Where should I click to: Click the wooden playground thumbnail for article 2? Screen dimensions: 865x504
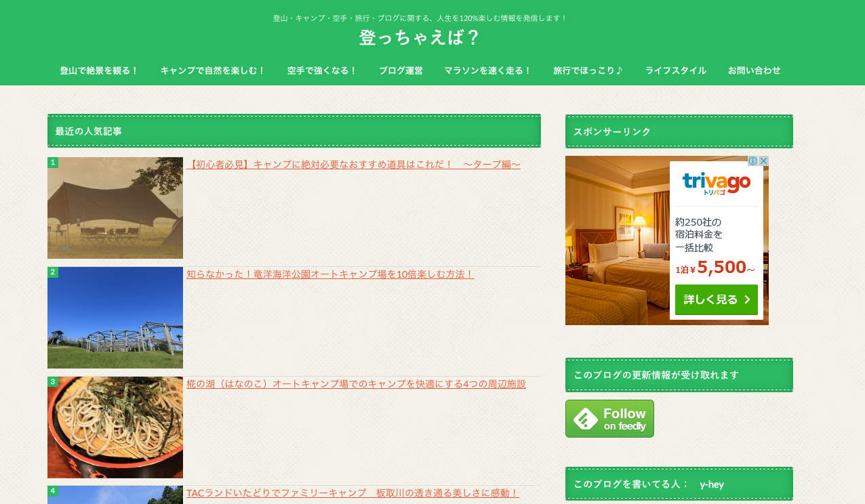pos(115,318)
